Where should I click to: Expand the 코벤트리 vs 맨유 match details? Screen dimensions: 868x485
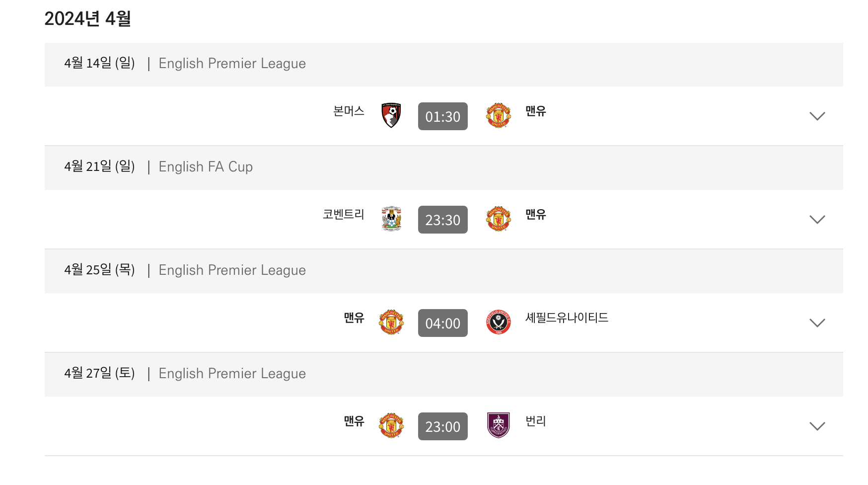point(817,220)
